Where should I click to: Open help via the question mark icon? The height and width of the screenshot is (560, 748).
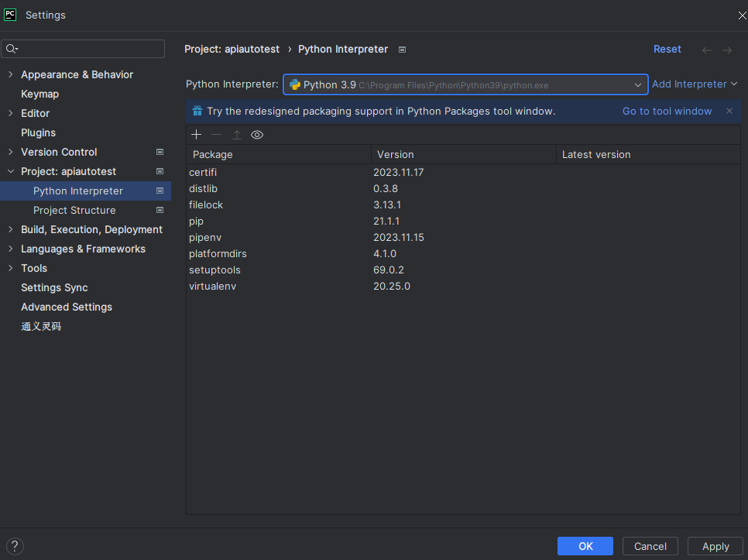click(x=14, y=546)
